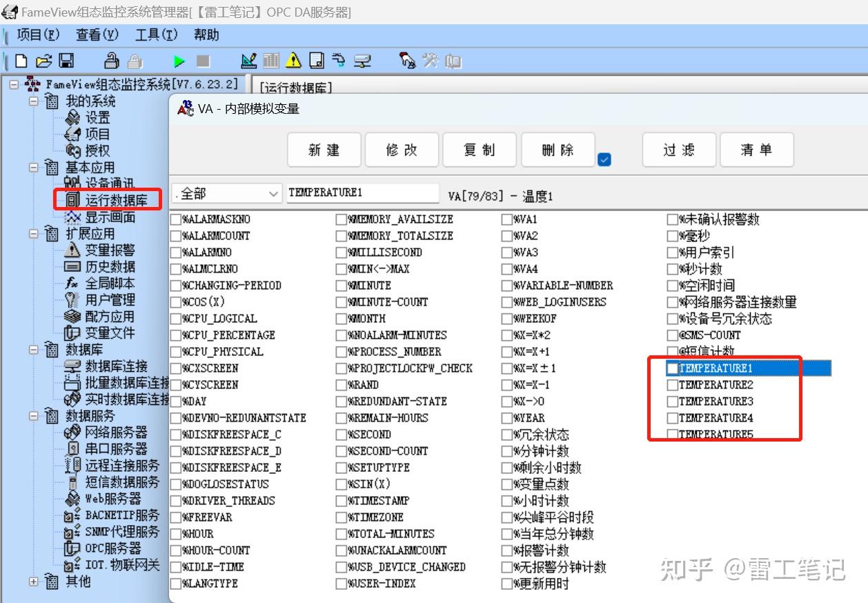This screenshot has height=603, width=868.
Task: Collapse the 数据库 tree node
Action: coord(33,350)
